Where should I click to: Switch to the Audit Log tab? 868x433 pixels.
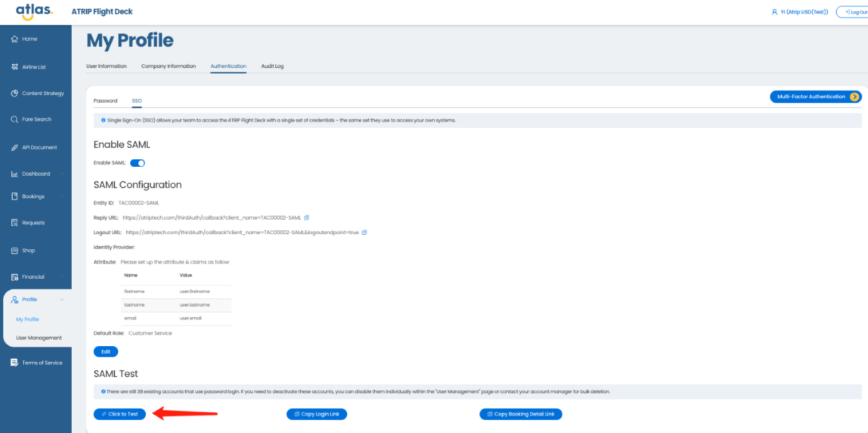click(x=272, y=66)
